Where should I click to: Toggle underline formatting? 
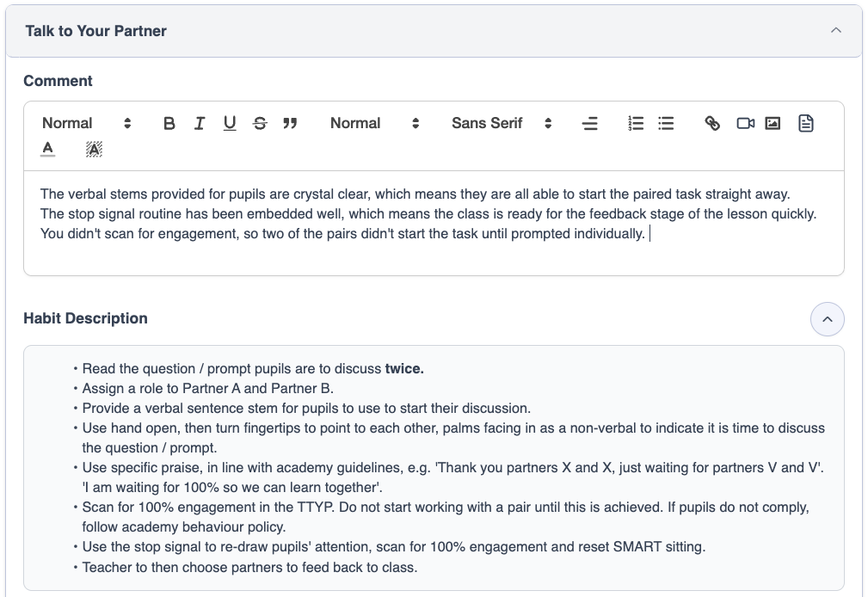point(230,123)
